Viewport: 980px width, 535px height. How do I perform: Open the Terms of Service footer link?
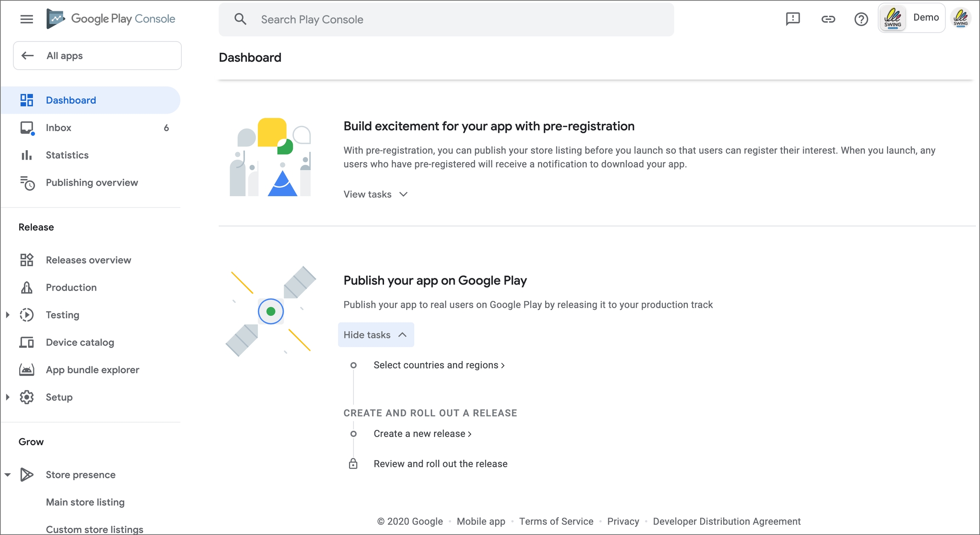[556, 521]
